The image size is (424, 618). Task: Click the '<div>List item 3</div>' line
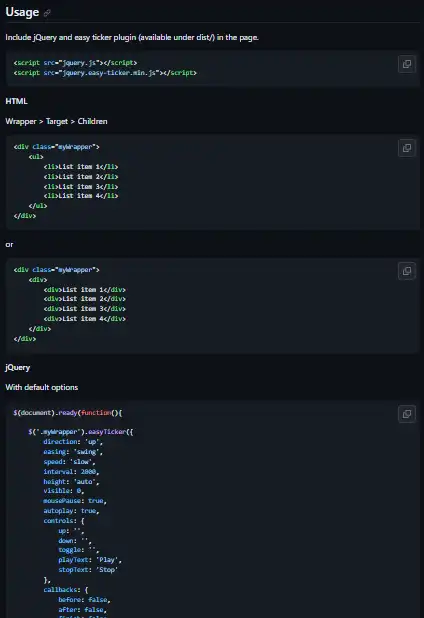pos(85,309)
